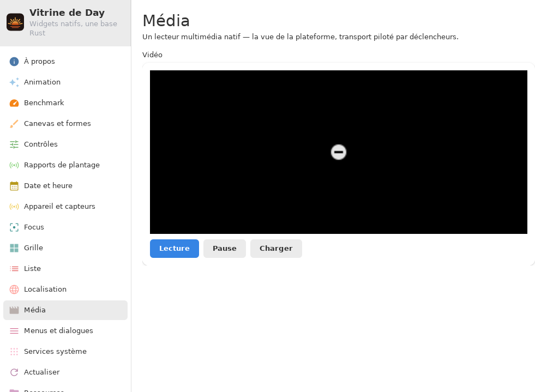Image resolution: width=535 pixels, height=392 pixels.
Task: Show Rapports de plantage page
Action: 65,165
